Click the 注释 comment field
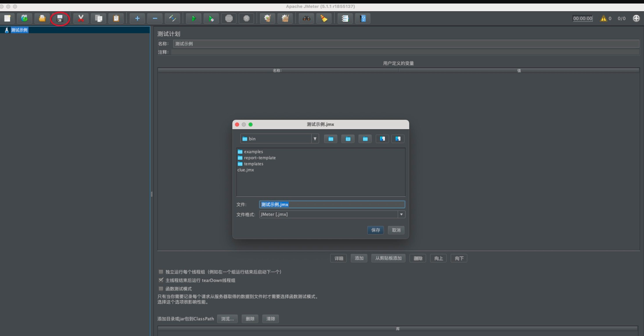Screen dimensions: 644x336 click(x=405, y=52)
